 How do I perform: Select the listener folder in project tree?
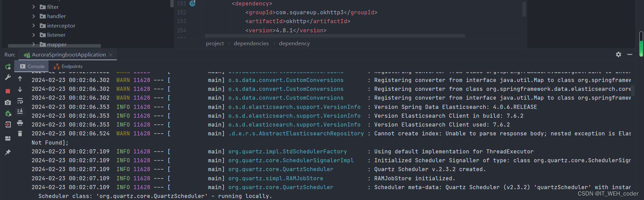coord(53,35)
